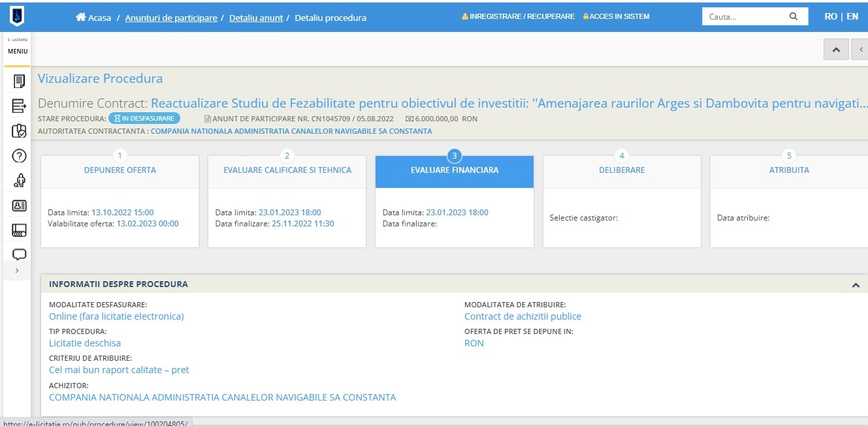Open the document page sidebar icon

coord(19,82)
